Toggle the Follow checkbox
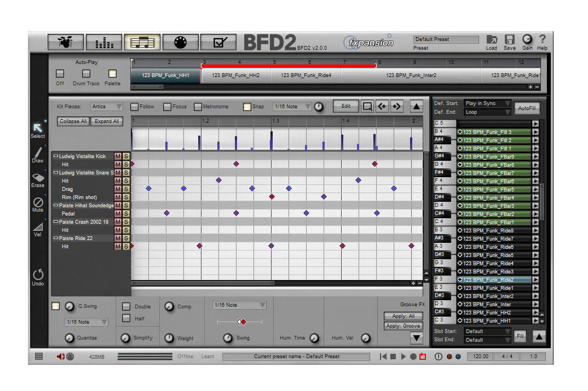Viewport: 588px width, 391px height. [x=134, y=107]
